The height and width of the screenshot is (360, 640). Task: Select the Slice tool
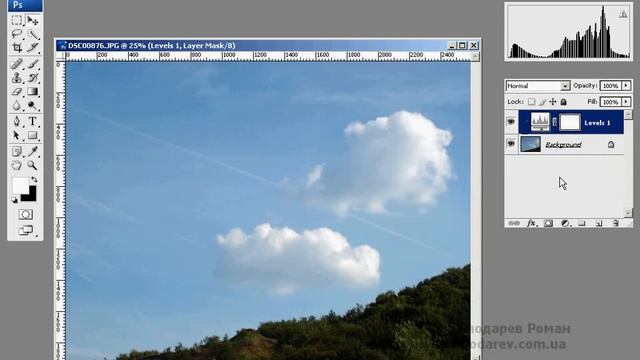pyautogui.click(x=33, y=47)
